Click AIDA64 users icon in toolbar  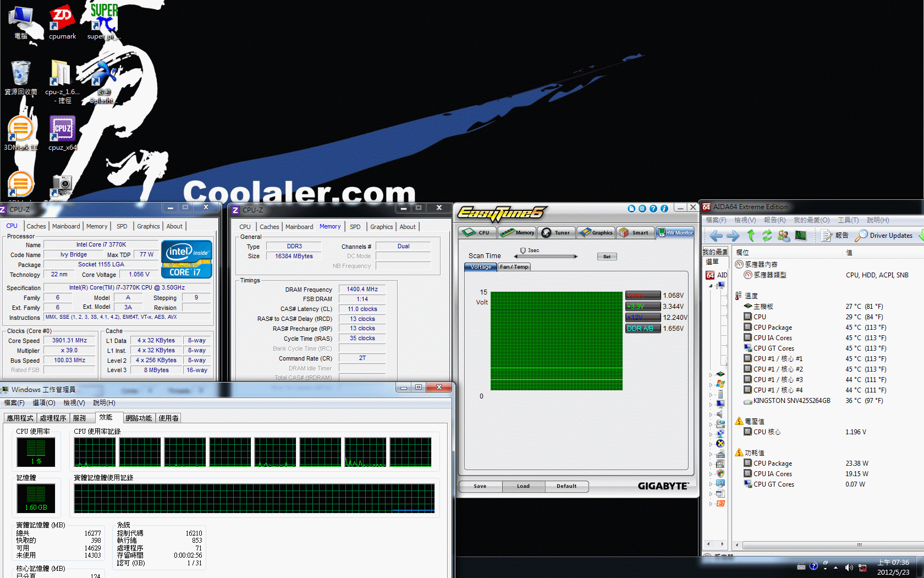click(784, 236)
